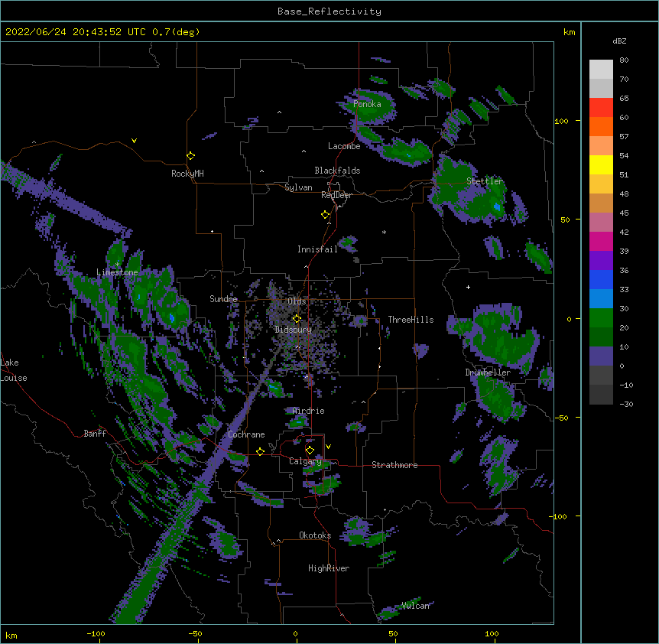
Task: Select the red 60-65 dBZ legend swatch
Action: (601, 108)
